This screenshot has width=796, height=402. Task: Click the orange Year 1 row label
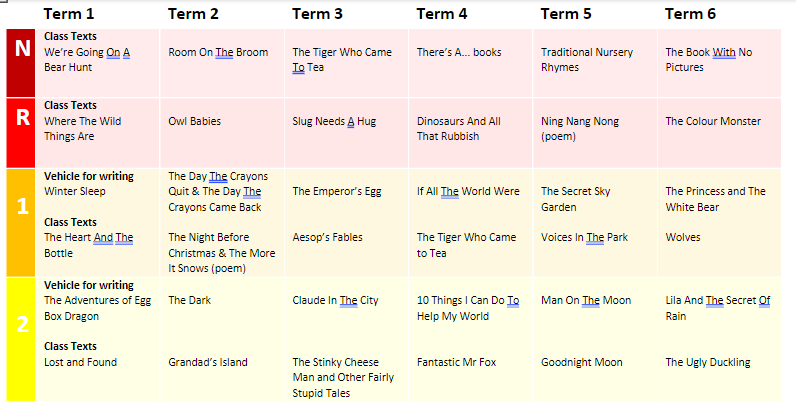tap(21, 223)
